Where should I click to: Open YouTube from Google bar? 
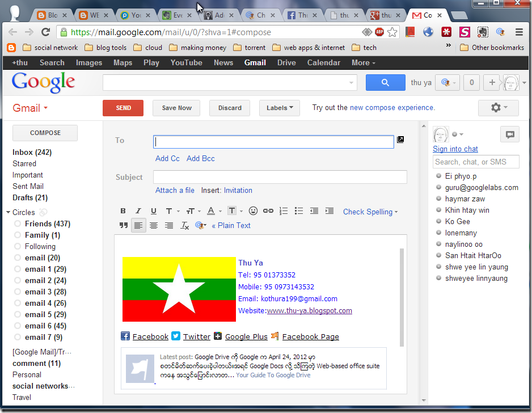tap(186, 63)
